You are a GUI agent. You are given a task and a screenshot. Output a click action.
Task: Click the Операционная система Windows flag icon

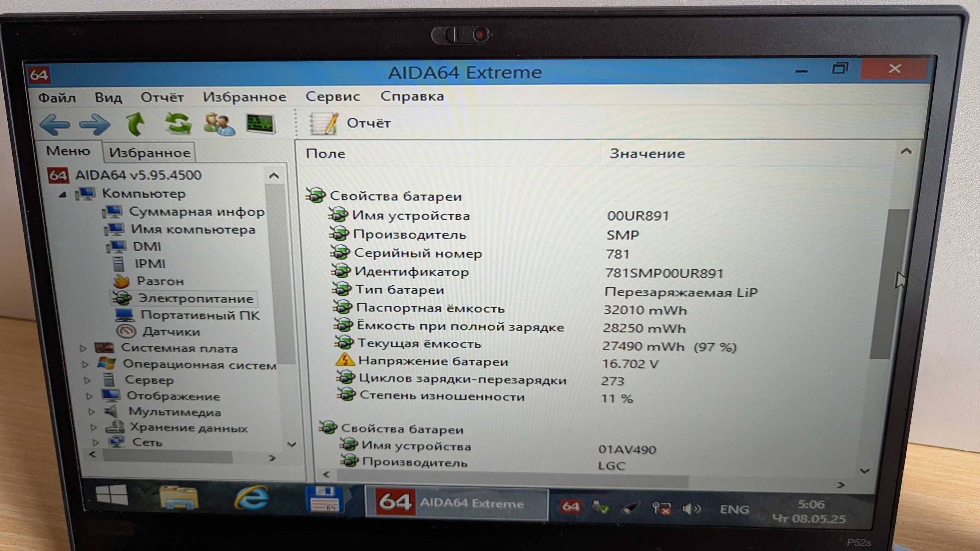tap(106, 363)
